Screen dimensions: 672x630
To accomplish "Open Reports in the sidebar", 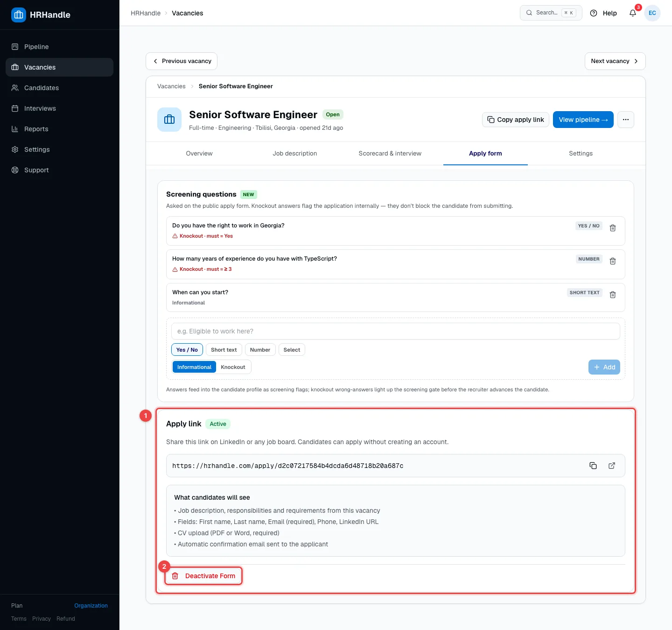I will (x=59, y=129).
